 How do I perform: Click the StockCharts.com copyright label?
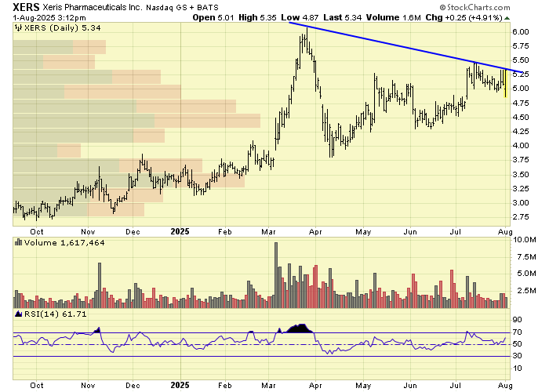coord(475,7)
